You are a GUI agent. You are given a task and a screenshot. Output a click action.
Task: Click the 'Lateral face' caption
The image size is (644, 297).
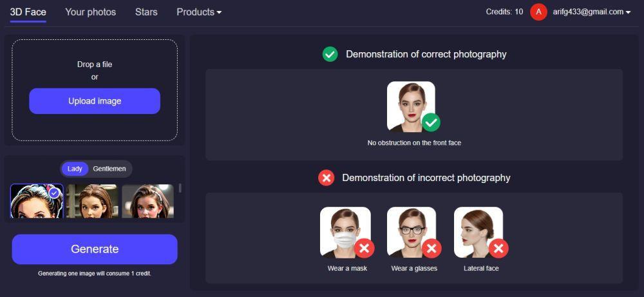coord(481,268)
